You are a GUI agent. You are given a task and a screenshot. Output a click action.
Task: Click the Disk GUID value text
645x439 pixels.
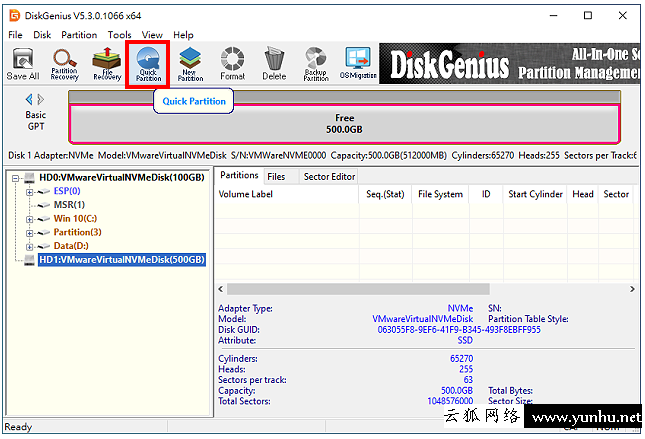(459, 330)
